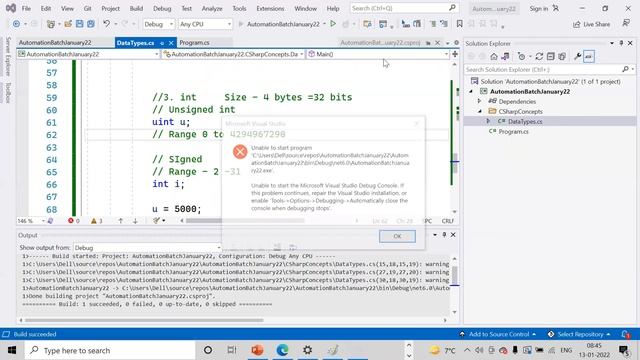This screenshot has width=640, height=360.
Task: Open the Debug menu
Action: tap(162, 8)
